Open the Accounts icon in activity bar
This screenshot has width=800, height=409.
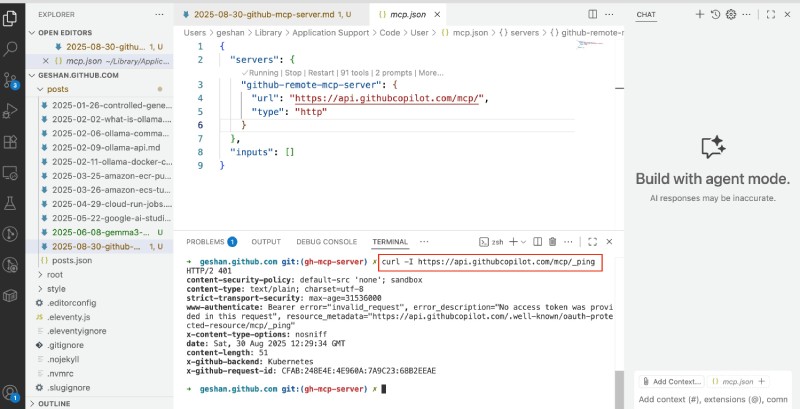tap(10, 393)
